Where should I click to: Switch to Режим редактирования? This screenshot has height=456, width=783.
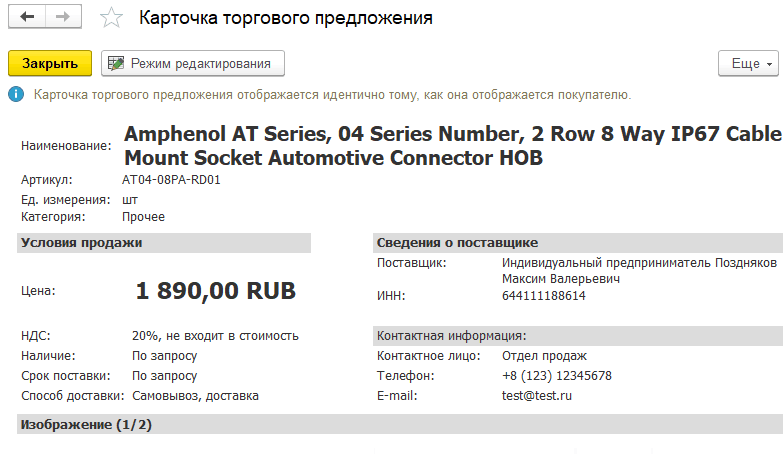pos(193,63)
